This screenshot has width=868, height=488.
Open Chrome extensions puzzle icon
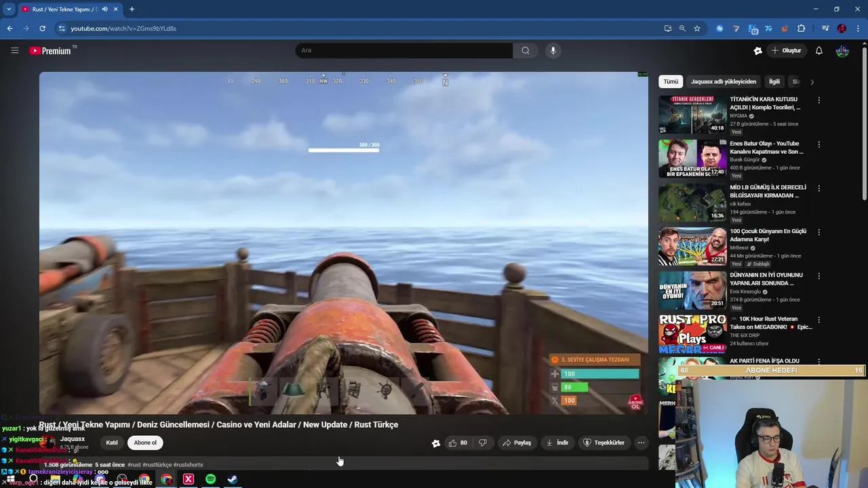click(801, 28)
